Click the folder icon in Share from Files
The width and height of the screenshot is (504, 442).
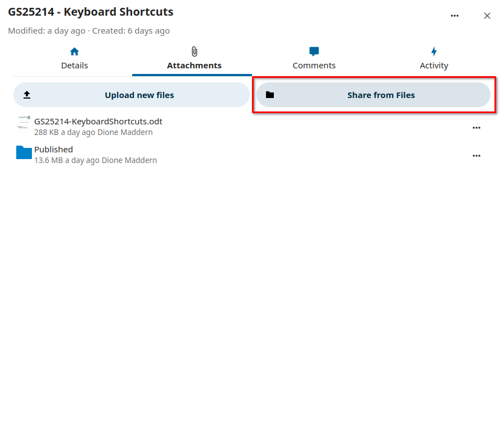(270, 95)
